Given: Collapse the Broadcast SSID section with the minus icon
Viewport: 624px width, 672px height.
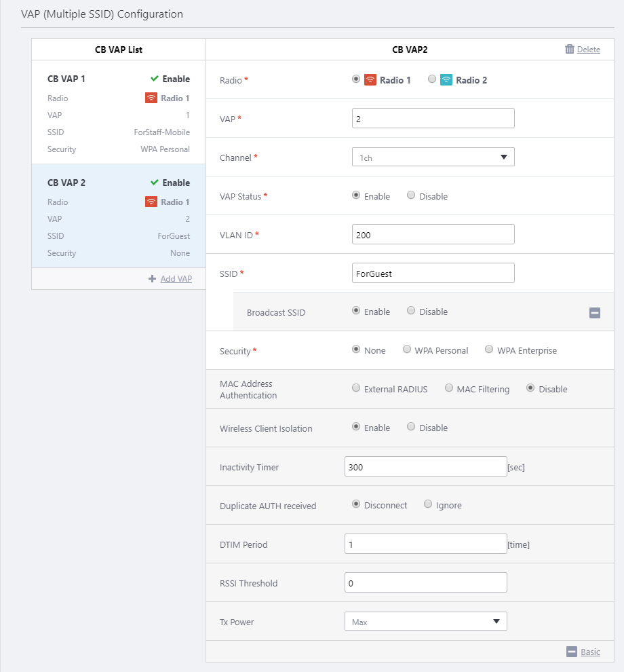Looking at the screenshot, I should tap(594, 313).
